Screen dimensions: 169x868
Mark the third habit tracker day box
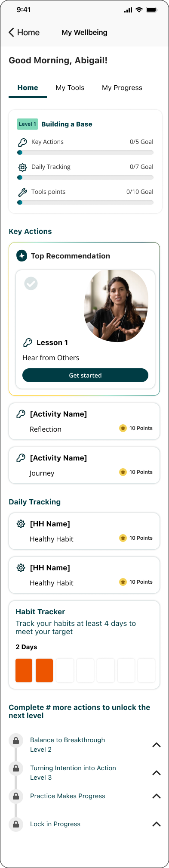click(65, 670)
